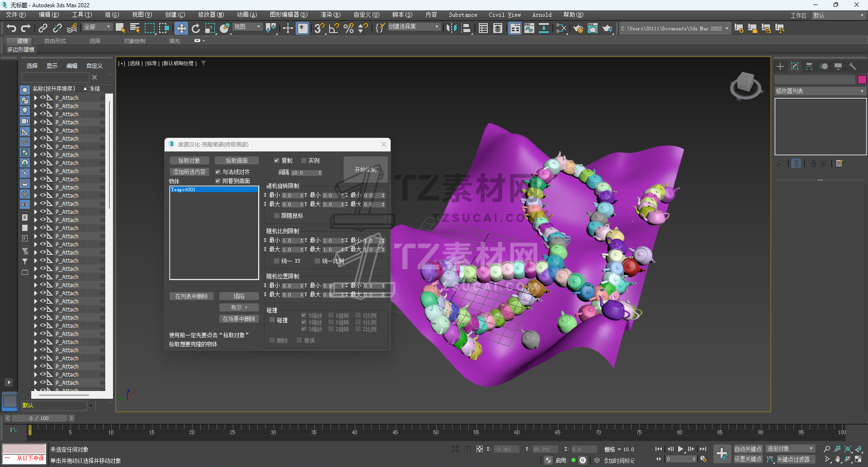Expand the first P_Attach tree item

click(x=36, y=98)
